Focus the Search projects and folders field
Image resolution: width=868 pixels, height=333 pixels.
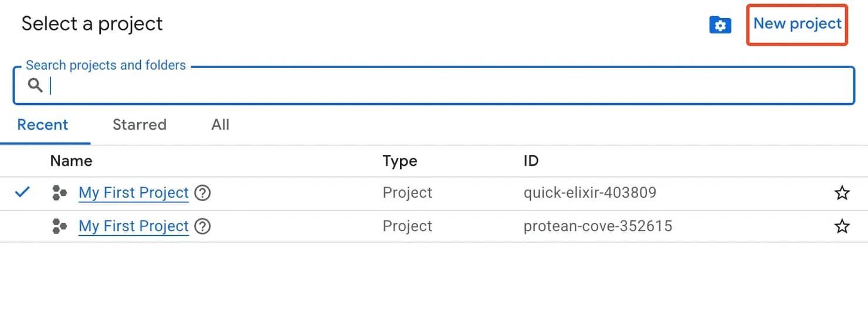[x=434, y=86]
